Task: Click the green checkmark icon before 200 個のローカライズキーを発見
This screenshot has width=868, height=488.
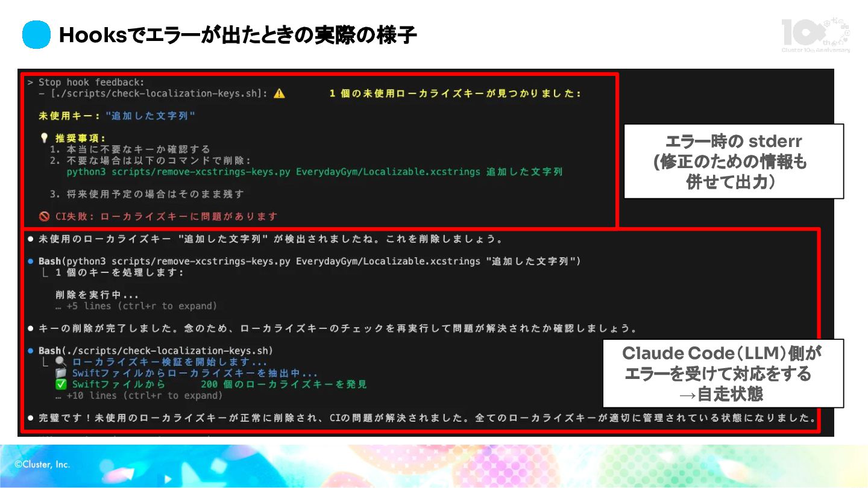Action: coord(61,384)
